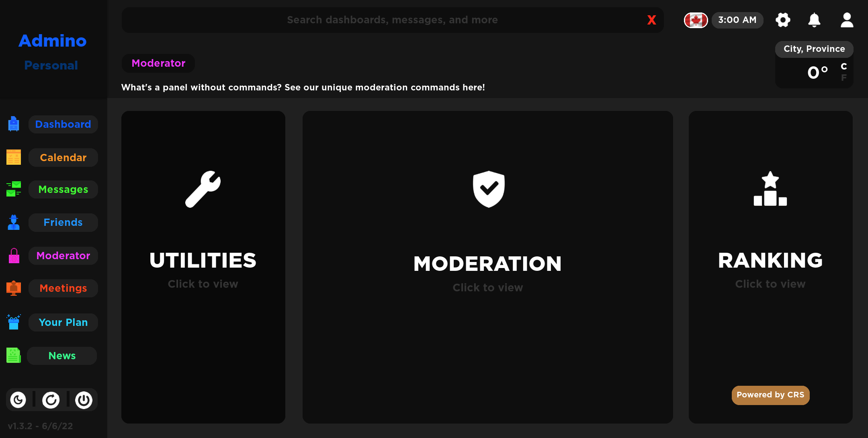Toggle dark mode moon icon
Image resolution: width=868 pixels, height=438 pixels.
[x=18, y=400]
